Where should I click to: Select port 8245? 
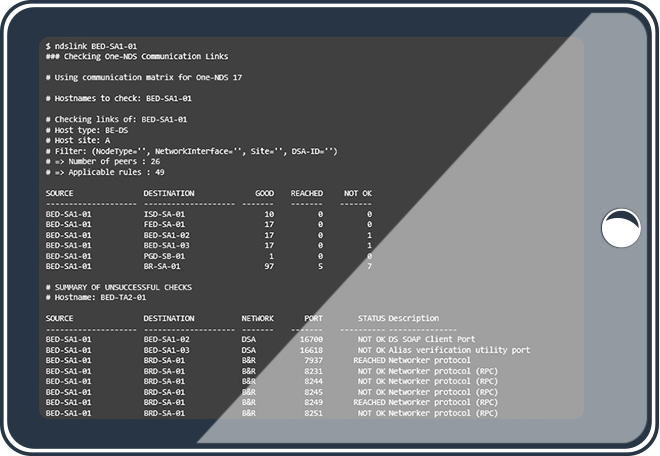point(314,392)
